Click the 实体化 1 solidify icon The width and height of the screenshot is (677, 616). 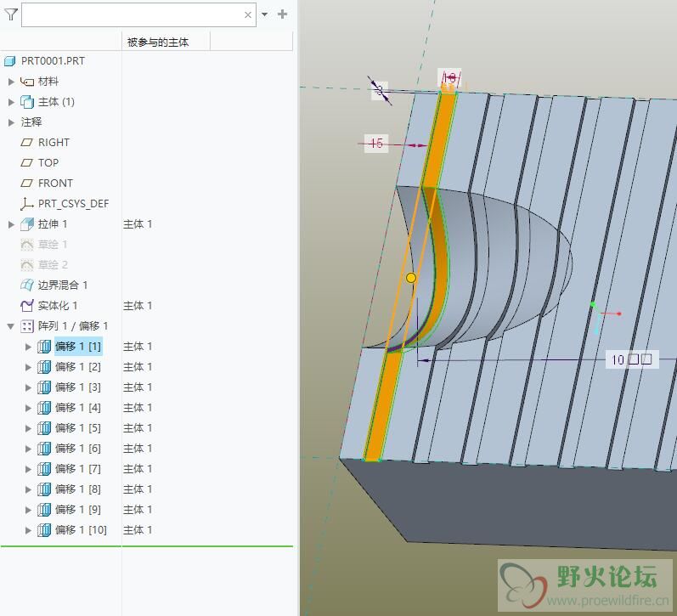coord(27,305)
